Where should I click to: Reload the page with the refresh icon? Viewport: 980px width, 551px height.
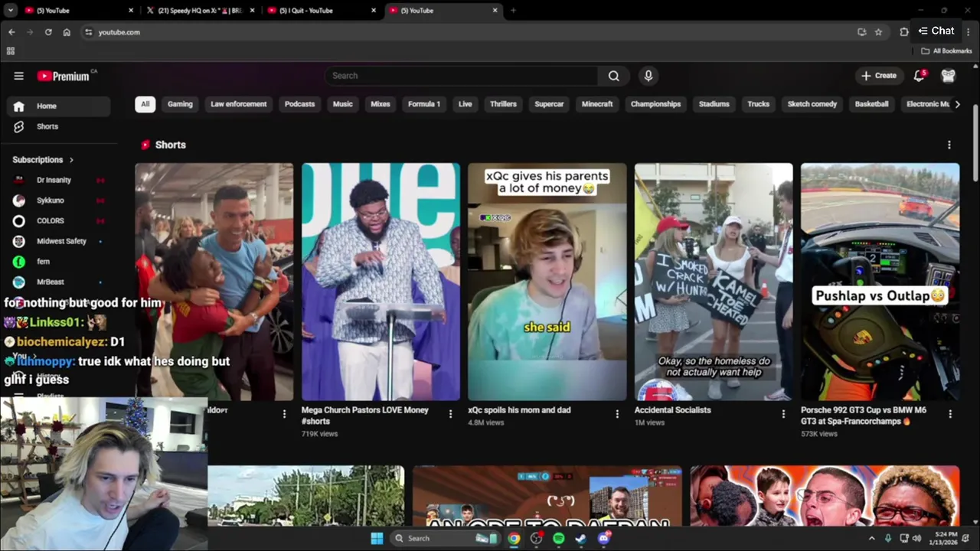tap(48, 32)
